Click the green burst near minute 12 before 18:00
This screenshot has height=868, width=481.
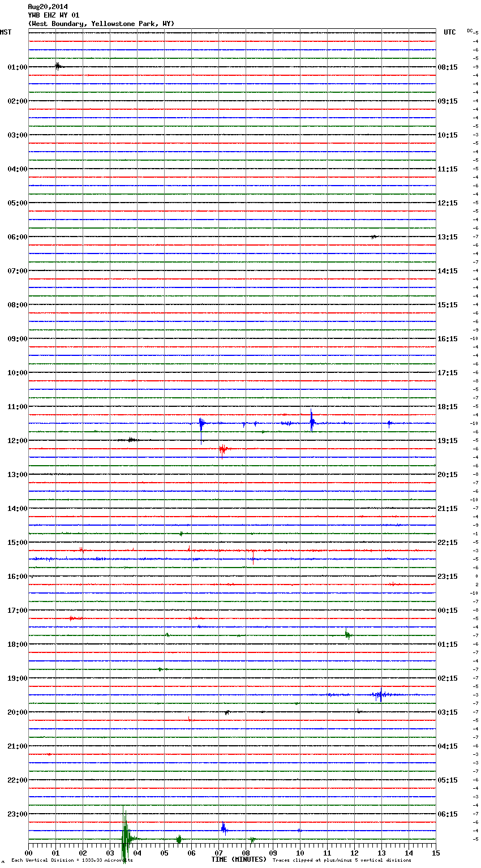(348, 635)
